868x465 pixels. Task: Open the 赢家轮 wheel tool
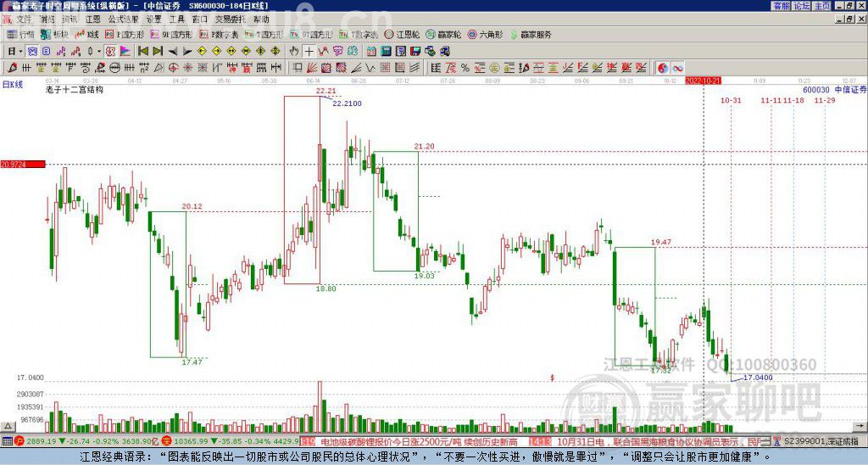click(x=443, y=34)
